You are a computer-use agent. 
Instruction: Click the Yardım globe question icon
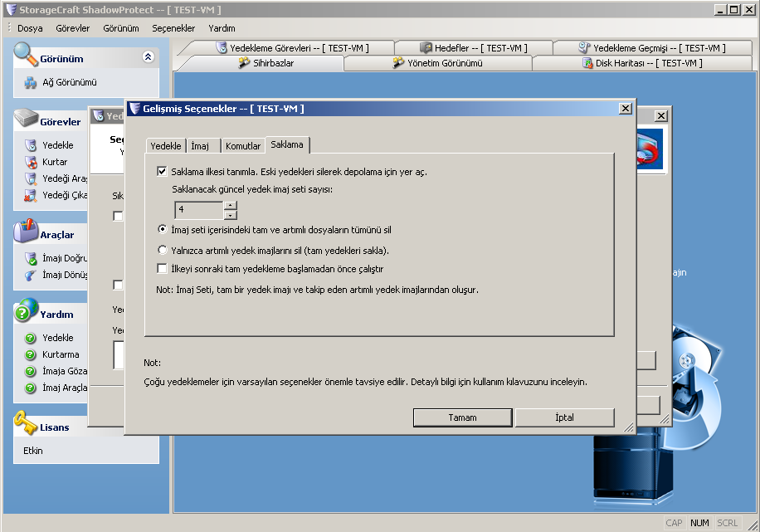click(x=26, y=310)
